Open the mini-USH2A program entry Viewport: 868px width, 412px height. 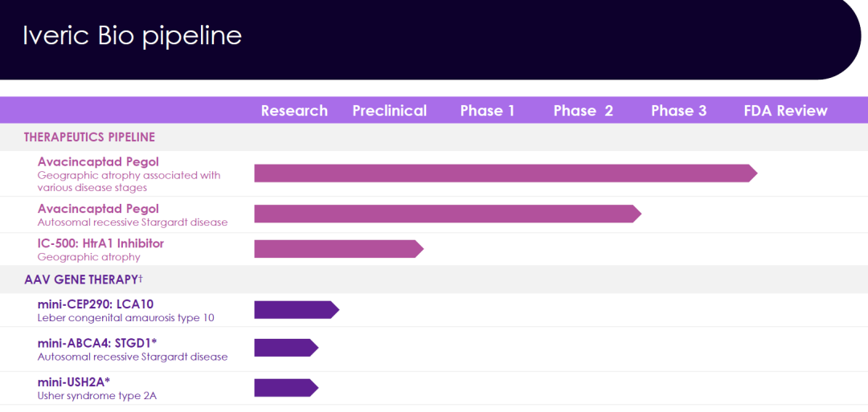click(x=73, y=381)
